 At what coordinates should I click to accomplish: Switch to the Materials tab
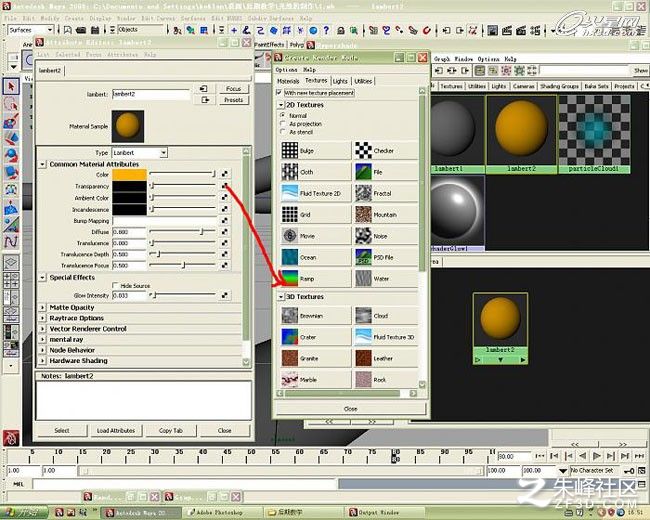288,81
